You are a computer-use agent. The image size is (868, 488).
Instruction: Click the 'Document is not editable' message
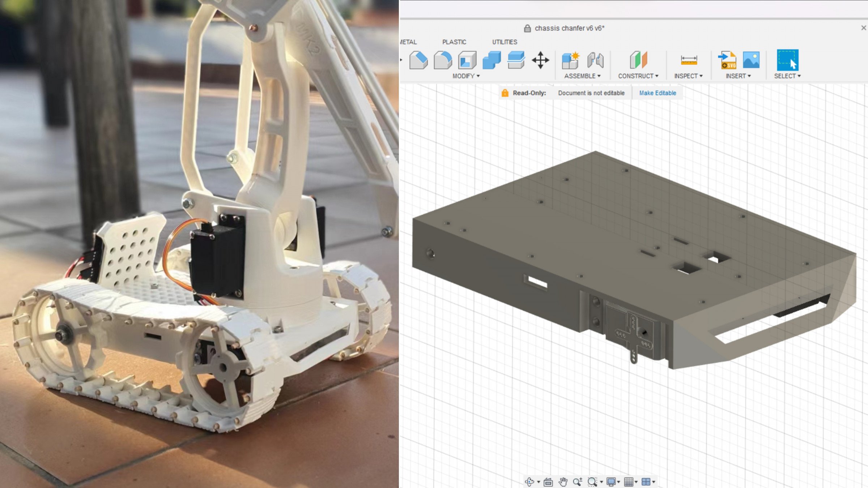point(591,93)
